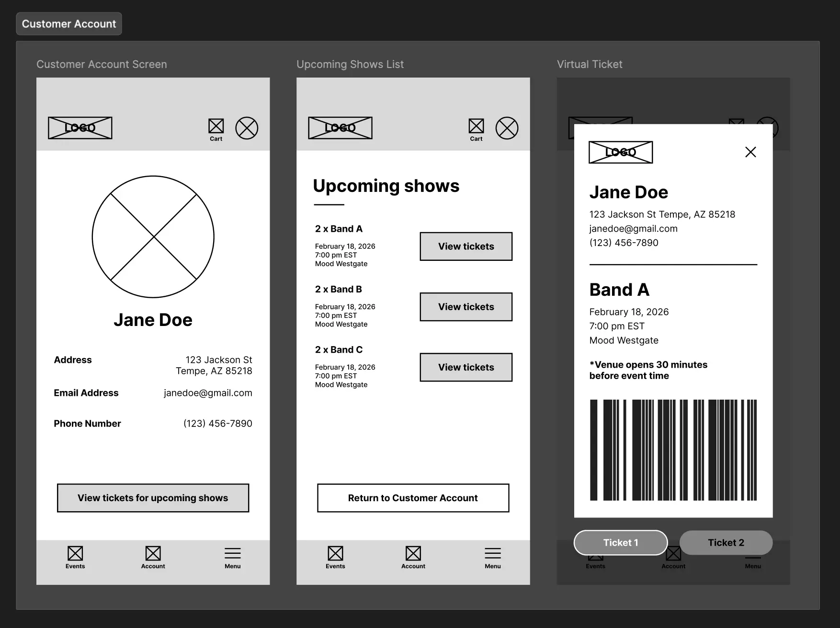
Task: View tickets for Band B
Action: [x=466, y=307]
